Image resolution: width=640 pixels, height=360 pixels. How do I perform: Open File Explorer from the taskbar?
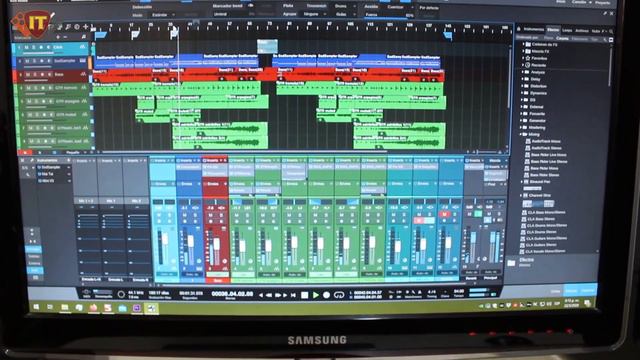coord(64,307)
